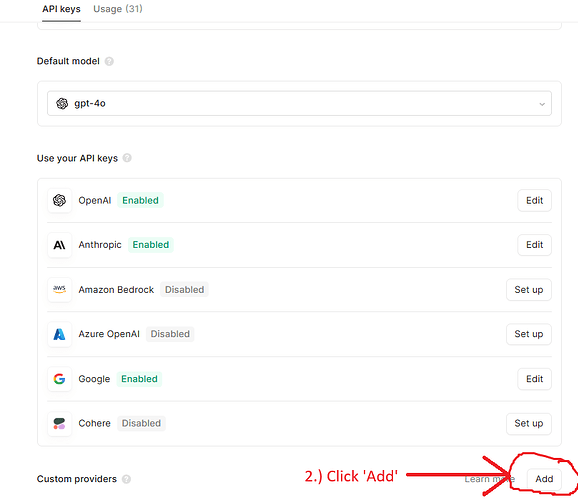This screenshot has height=500, width=578.
Task: Edit the Google API key
Action: tap(535, 379)
